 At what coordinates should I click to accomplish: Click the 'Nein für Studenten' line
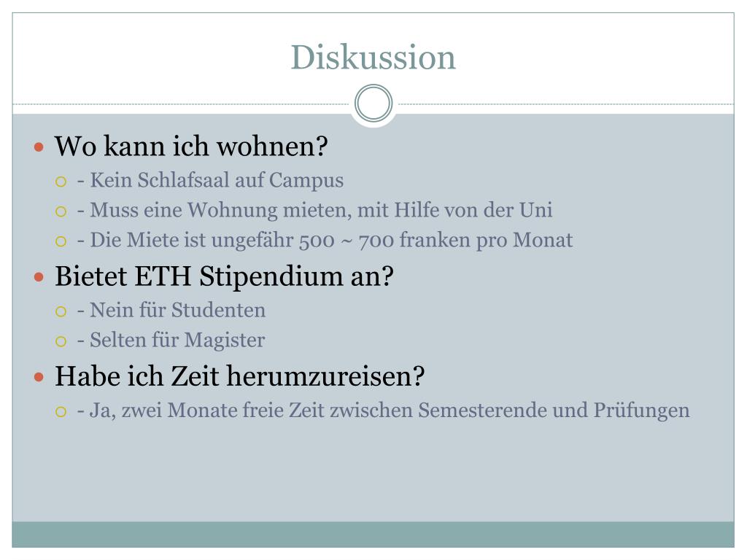(x=171, y=310)
